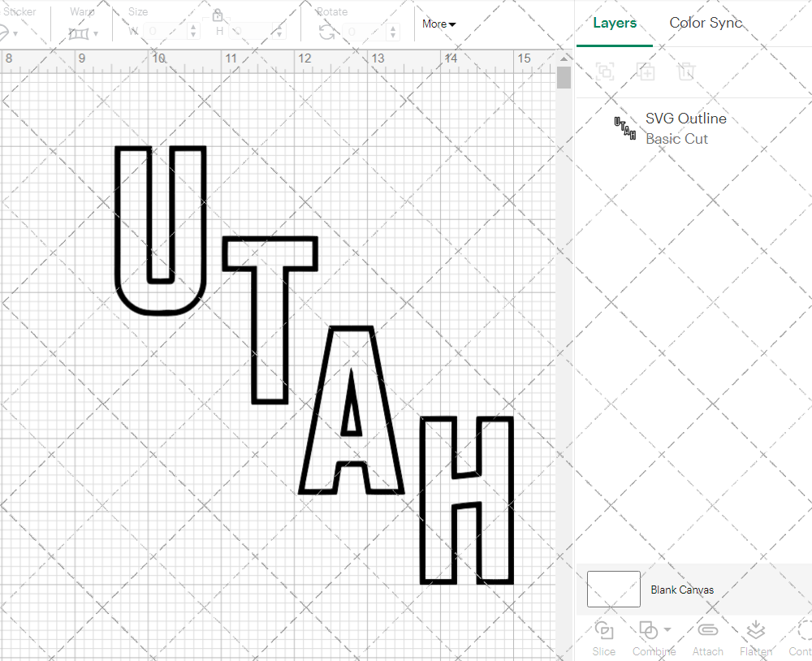Click the Blank Canvas color swatch

[x=613, y=590]
